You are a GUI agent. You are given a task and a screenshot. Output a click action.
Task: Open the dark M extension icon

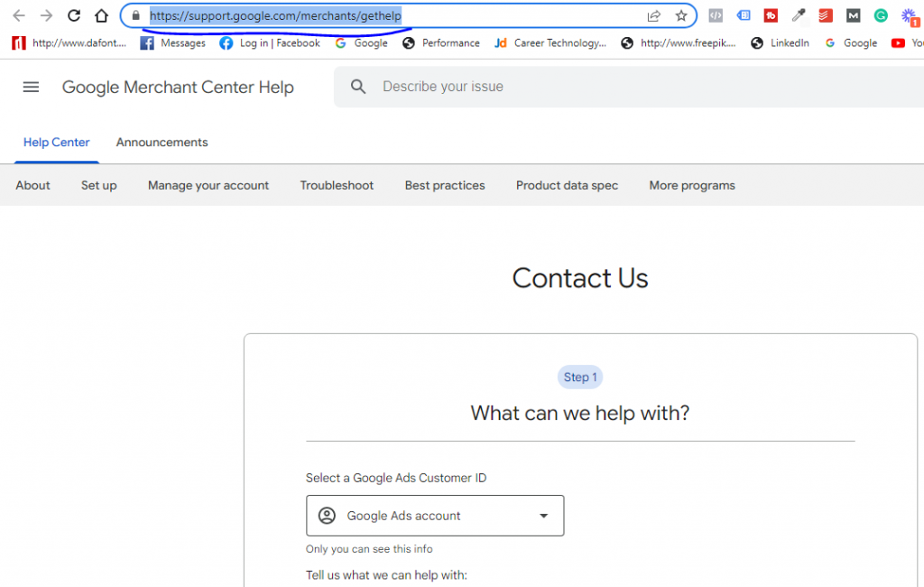854,16
